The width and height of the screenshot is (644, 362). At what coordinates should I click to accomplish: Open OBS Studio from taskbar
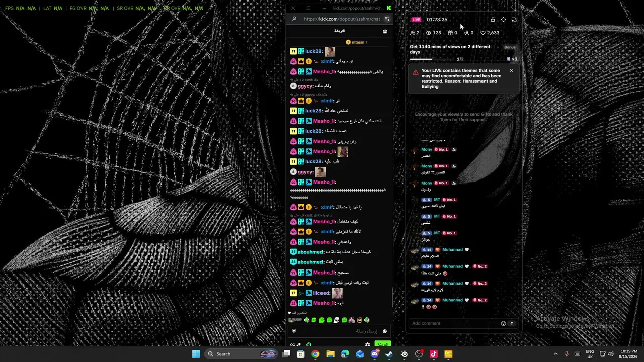(x=419, y=354)
